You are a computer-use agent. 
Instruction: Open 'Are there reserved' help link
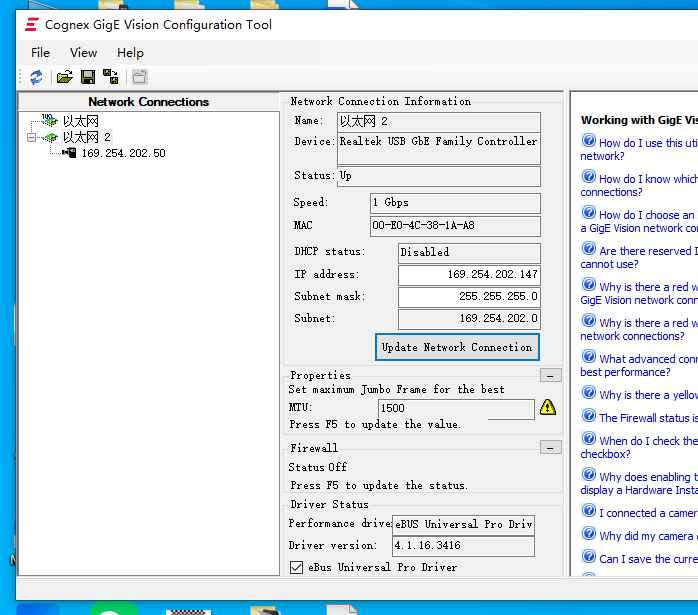(x=639, y=258)
